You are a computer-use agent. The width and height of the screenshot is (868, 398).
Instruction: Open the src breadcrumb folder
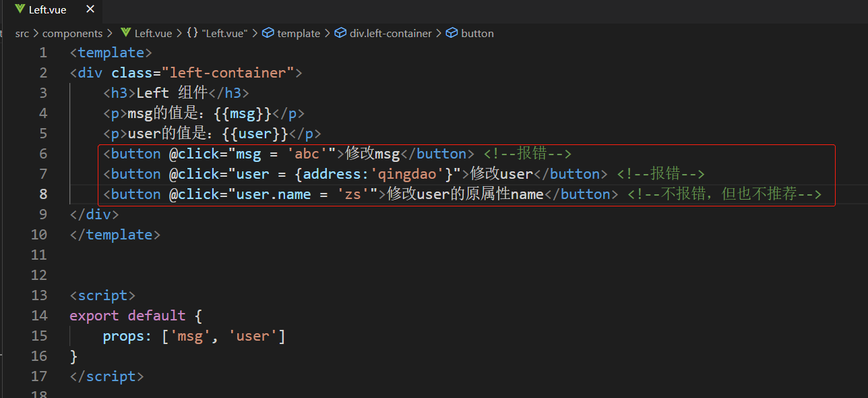[22, 33]
